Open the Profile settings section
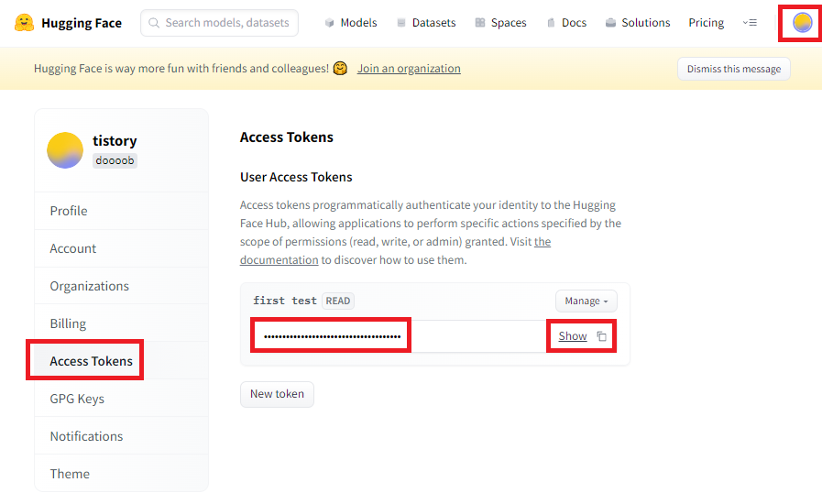Viewport: 822px width, 504px height. point(122,211)
